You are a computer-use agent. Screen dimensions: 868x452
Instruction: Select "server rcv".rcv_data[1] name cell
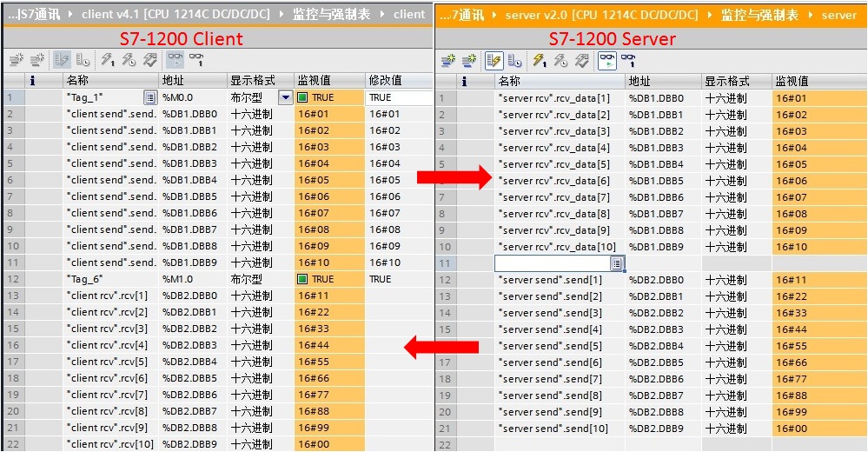tap(560, 98)
